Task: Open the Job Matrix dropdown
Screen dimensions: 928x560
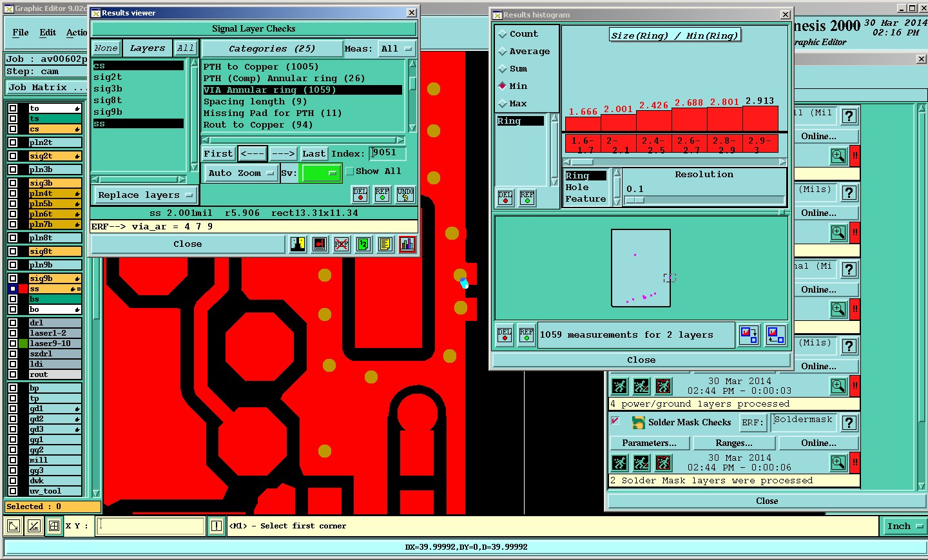Action: coord(45,88)
